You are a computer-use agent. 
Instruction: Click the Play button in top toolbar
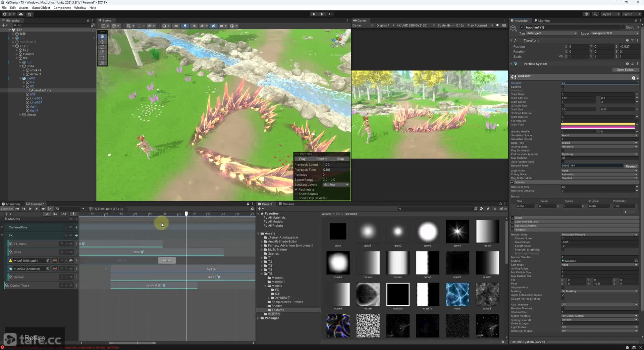tap(314, 14)
